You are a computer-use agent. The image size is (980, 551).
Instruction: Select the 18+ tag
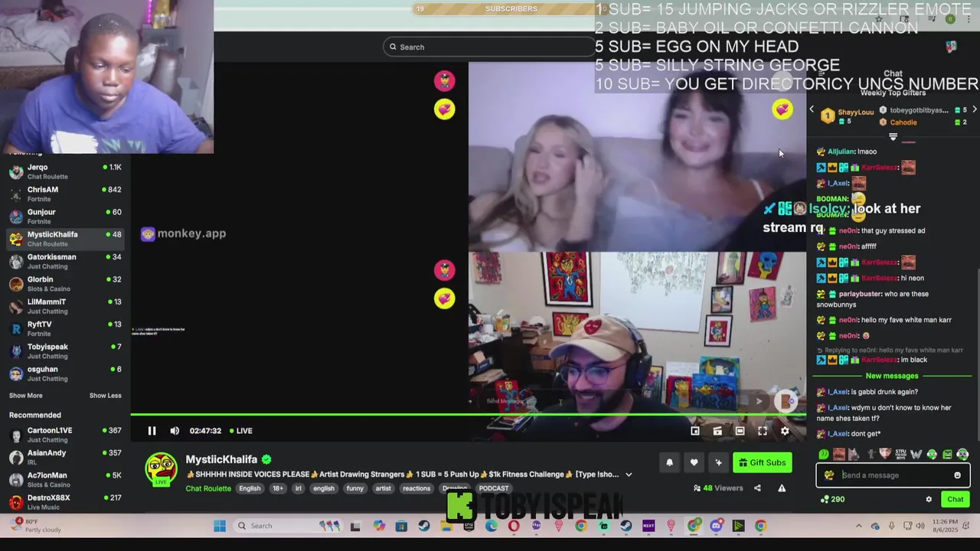tap(278, 488)
